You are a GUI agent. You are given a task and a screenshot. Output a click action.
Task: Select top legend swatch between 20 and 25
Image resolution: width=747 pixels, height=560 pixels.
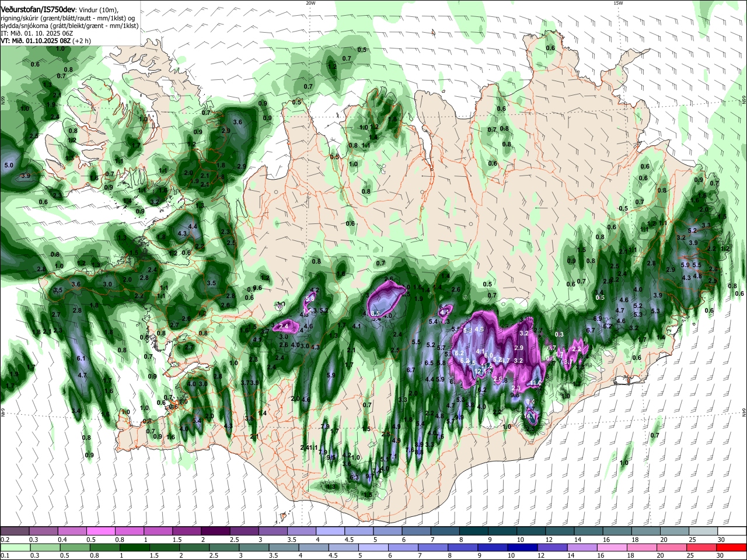[675, 531]
